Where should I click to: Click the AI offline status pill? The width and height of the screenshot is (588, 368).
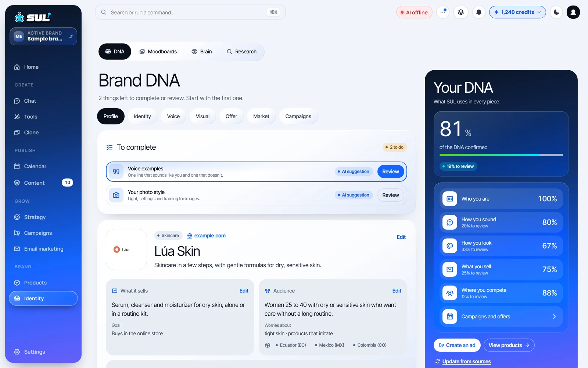(x=414, y=12)
